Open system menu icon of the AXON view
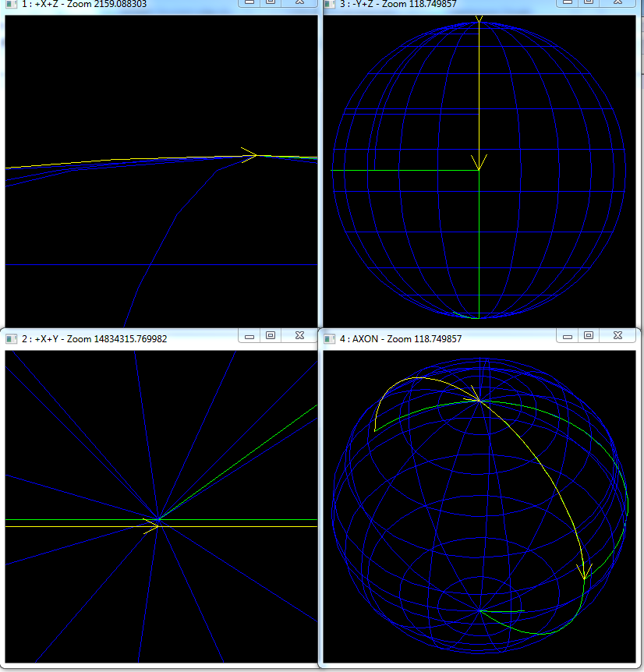This screenshot has height=672, width=644. 329,338
